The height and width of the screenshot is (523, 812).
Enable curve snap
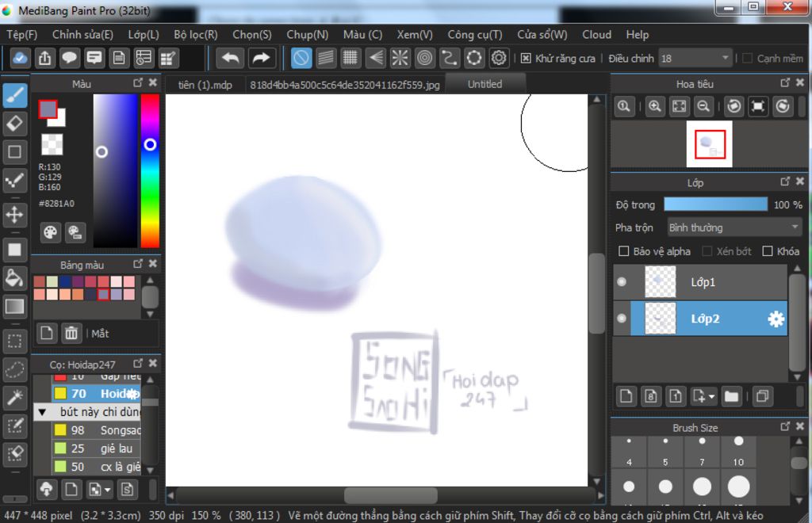(x=449, y=58)
